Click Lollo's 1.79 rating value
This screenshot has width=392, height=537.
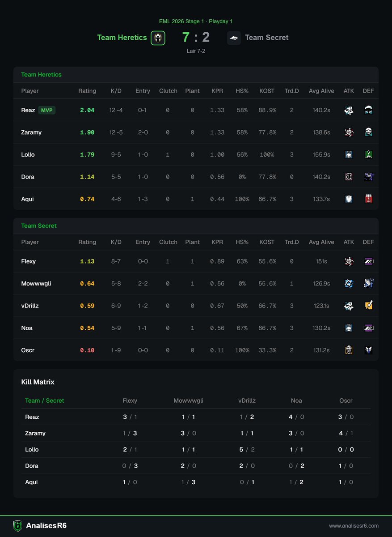[87, 155]
